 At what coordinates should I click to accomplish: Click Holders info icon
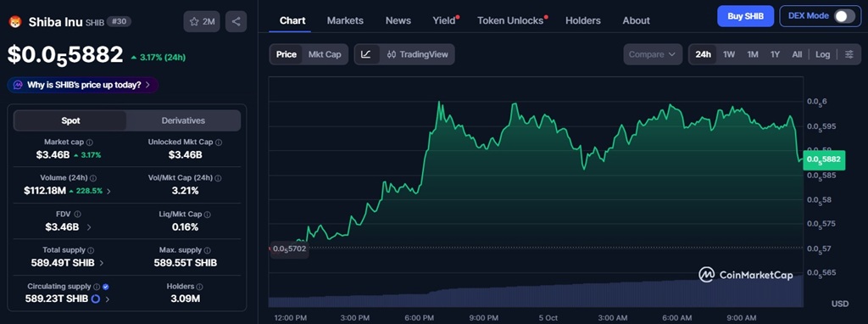pos(199,287)
